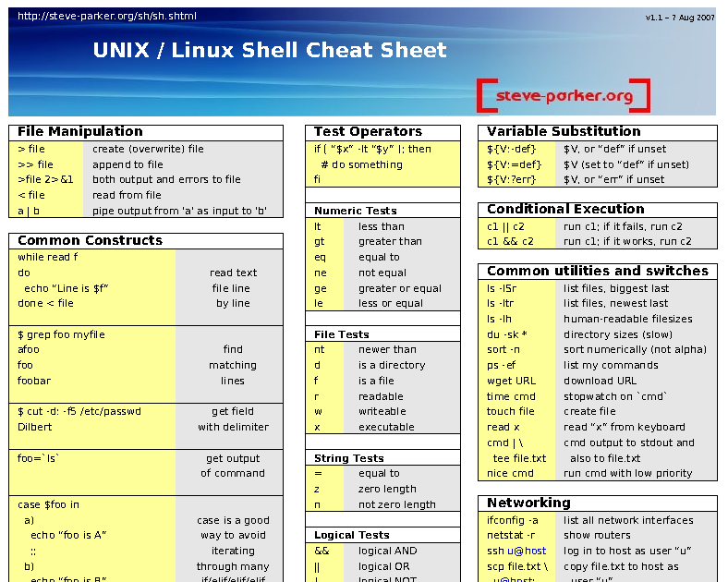Click 'read from file' description

tap(127, 195)
